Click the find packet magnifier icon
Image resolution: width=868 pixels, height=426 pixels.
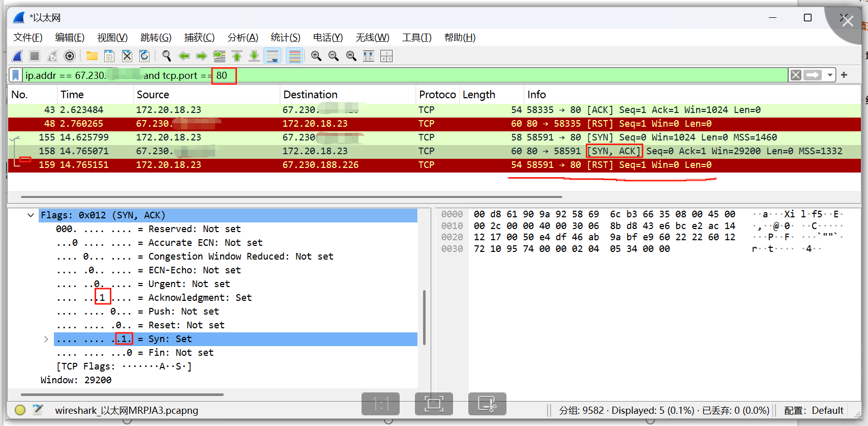click(166, 56)
